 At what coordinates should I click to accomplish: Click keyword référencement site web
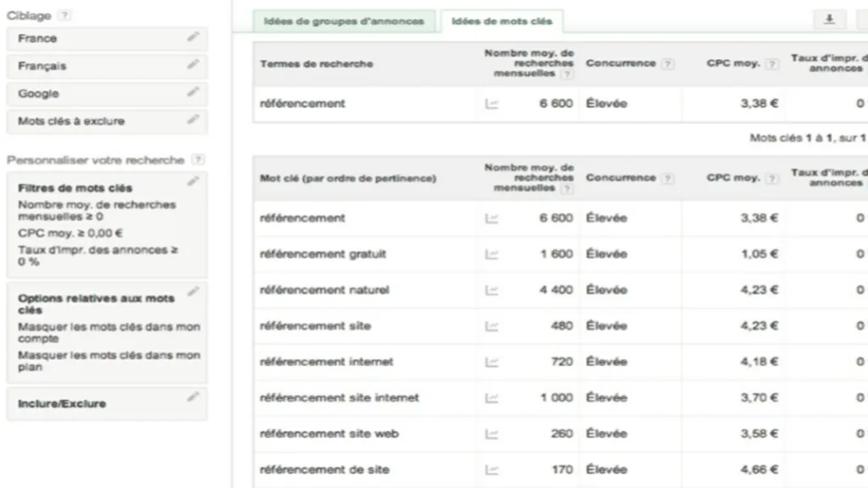[x=329, y=434]
